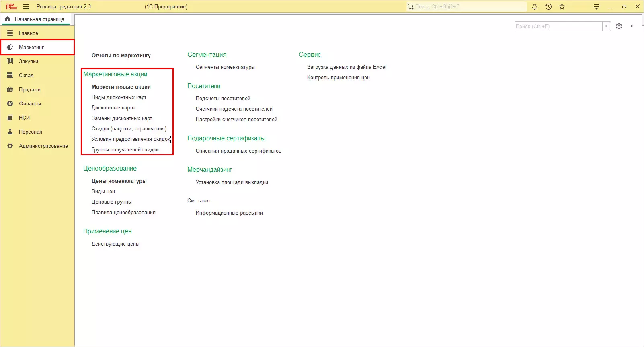Click the Сервис group heading
The height and width of the screenshot is (347, 644).
(310, 54)
